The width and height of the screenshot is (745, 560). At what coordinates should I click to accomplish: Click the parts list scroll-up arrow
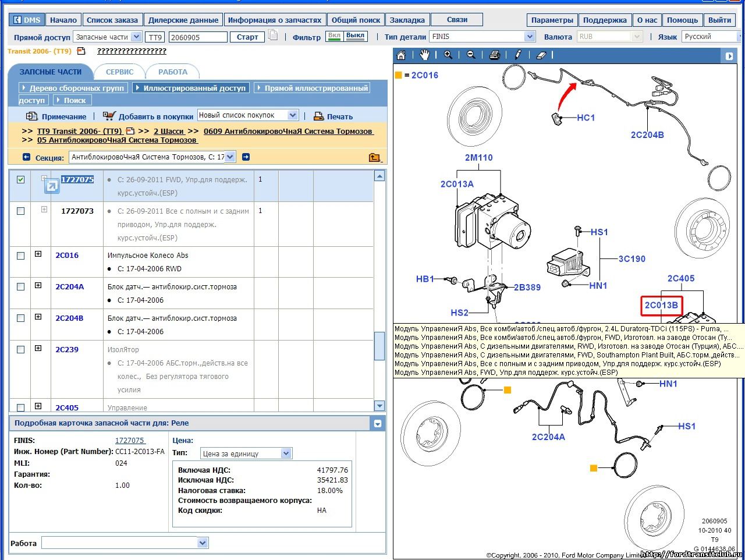[x=379, y=176]
